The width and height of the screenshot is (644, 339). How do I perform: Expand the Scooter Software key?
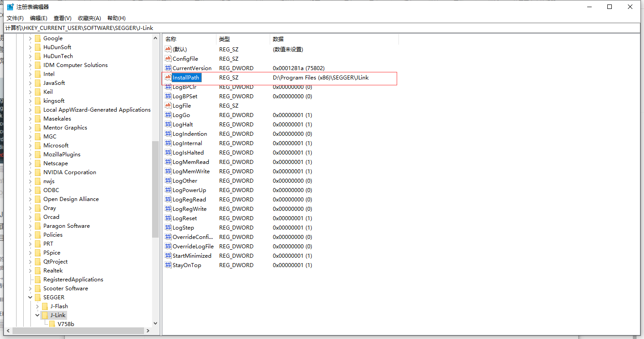pyautogui.click(x=30, y=288)
